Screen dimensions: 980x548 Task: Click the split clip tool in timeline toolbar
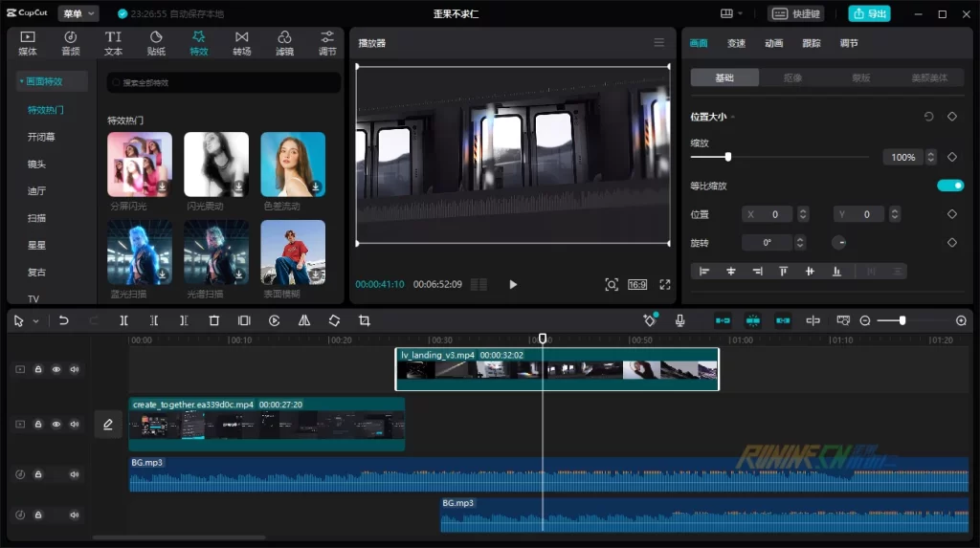pos(123,321)
